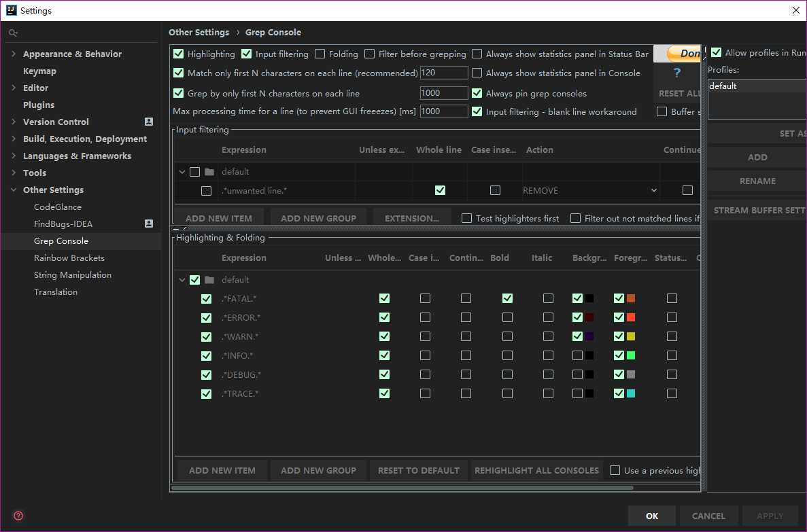Screen dimensions: 807x532
Task: Enable the Folding checkbox
Action: coord(320,54)
